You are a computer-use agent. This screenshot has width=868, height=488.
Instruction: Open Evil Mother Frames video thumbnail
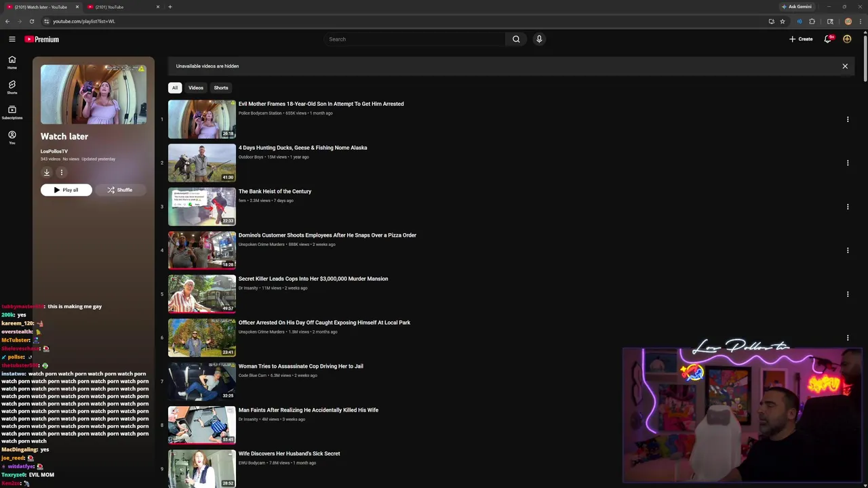(202, 119)
